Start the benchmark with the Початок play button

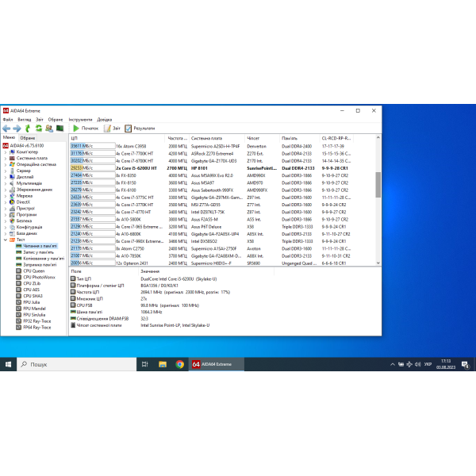[x=86, y=129]
